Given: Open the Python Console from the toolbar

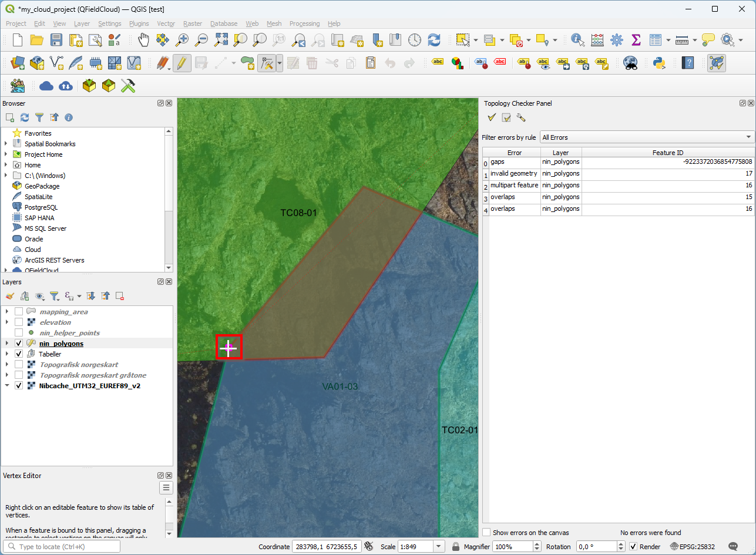Looking at the screenshot, I should [x=658, y=63].
